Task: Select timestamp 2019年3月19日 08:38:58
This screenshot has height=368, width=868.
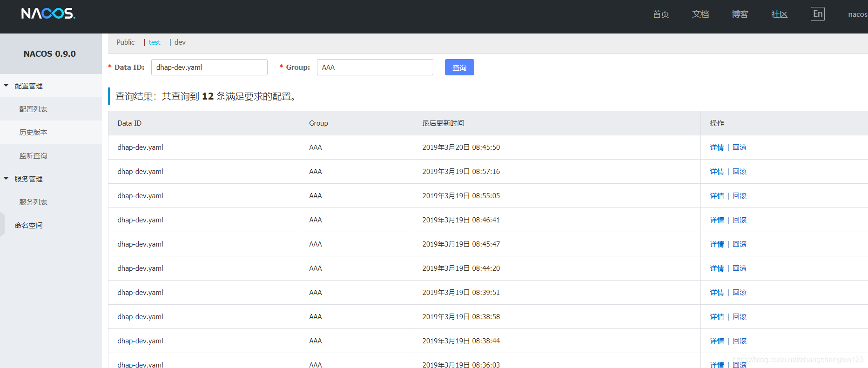Action: click(x=461, y=317)
